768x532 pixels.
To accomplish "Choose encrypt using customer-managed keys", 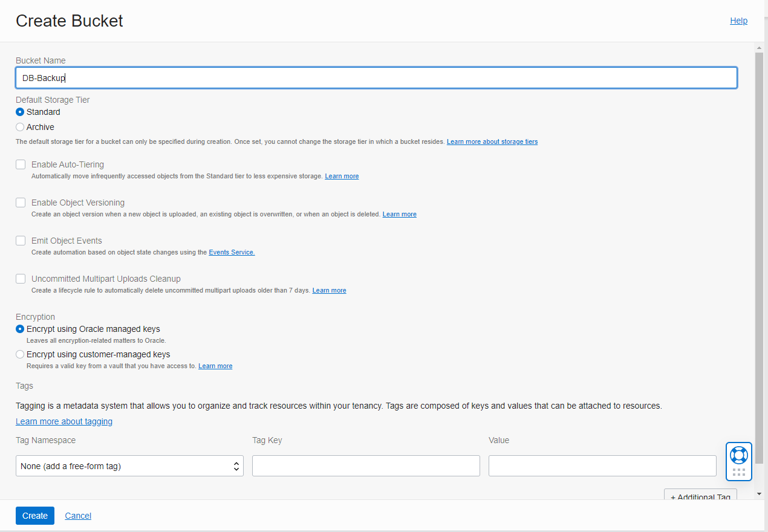I will 19,354.
